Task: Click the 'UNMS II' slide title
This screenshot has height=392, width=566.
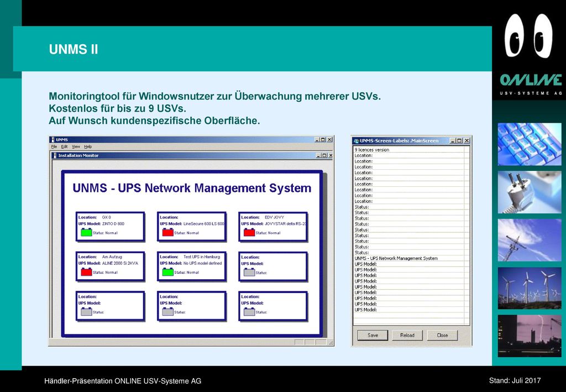Action: (x=74, y=49)
